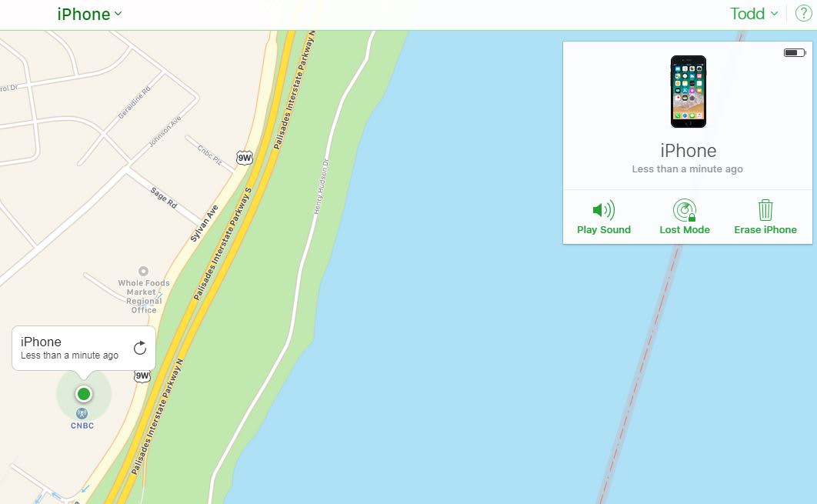The image size is (817, 504).
Task: Open the help question mark icon
Action: (x=803, y=14)
